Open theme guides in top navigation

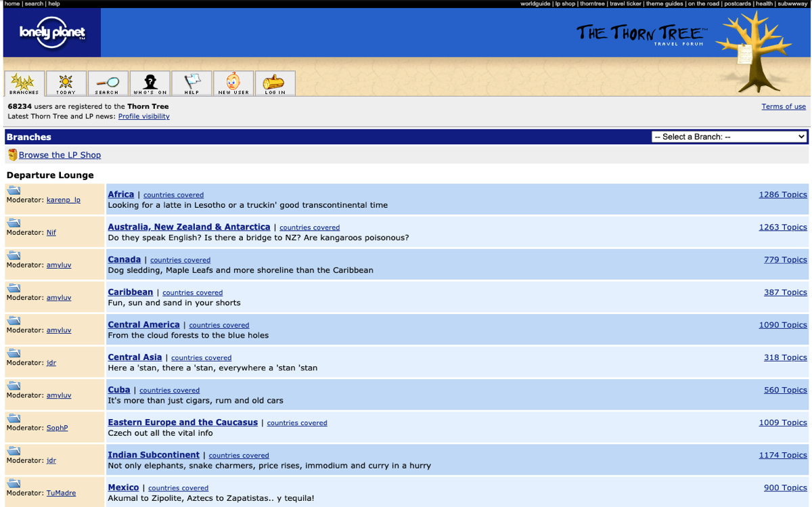pyautogui.click(x=664, y=4)
